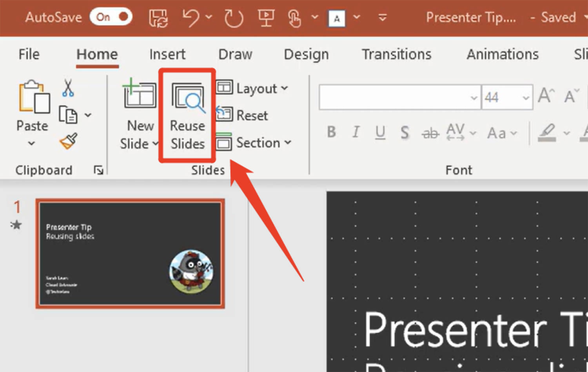Switch to the Home tab

[x=97, y=54]
